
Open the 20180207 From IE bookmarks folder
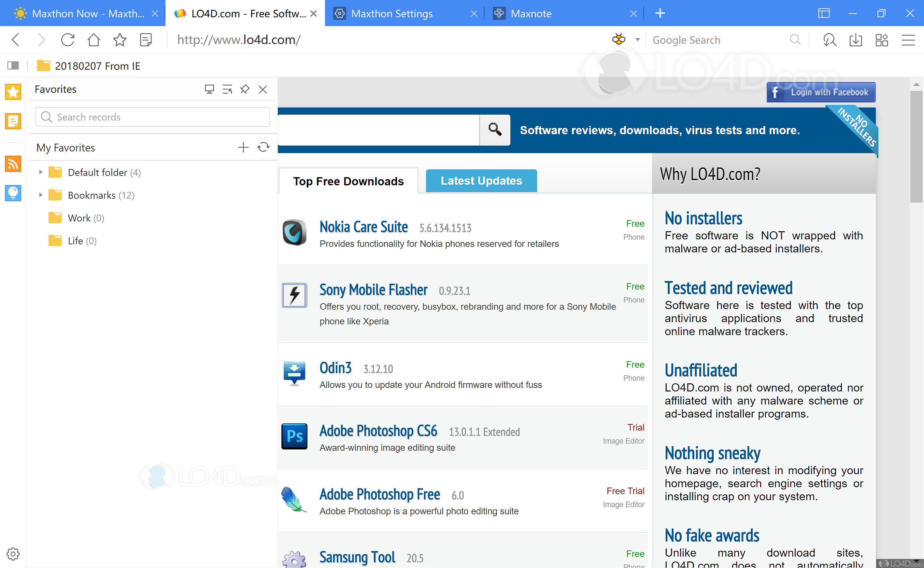89,66
